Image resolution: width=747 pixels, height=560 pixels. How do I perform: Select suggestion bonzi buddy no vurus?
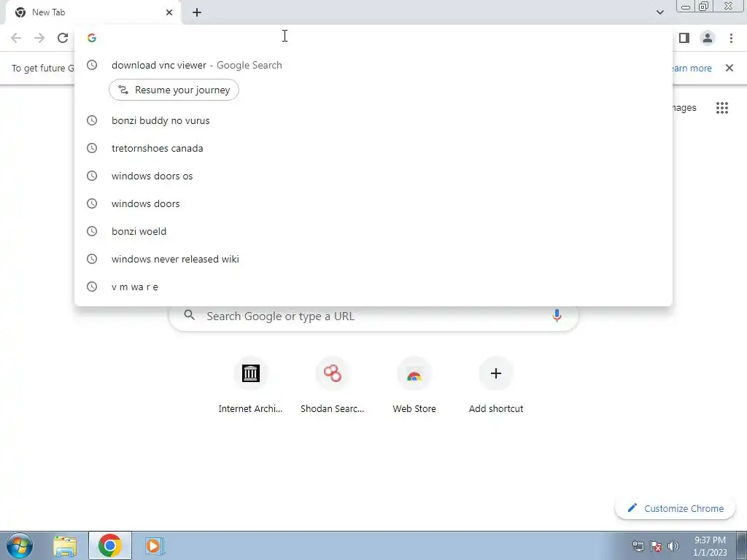pyautogui.click(x=373, y=120)
